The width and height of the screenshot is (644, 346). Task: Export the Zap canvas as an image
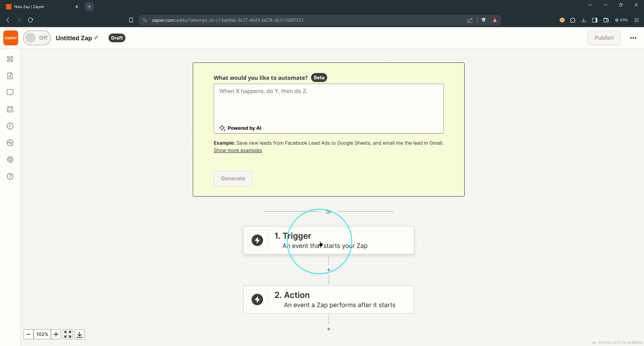pos(79,334)
